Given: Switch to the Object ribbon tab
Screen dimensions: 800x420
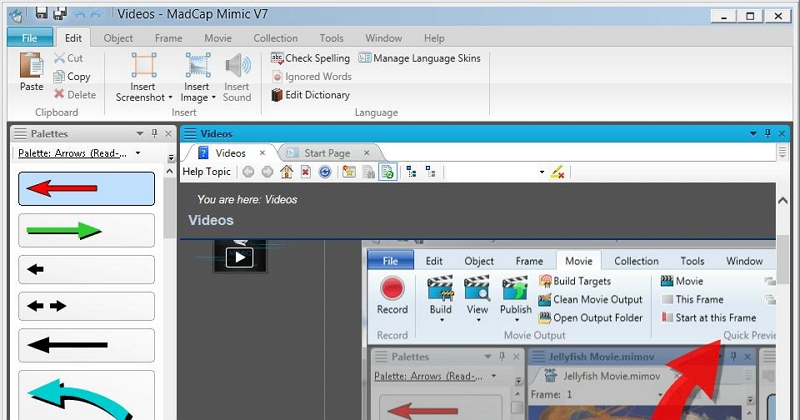Looking at the screenshot, I should pos(118,38).
